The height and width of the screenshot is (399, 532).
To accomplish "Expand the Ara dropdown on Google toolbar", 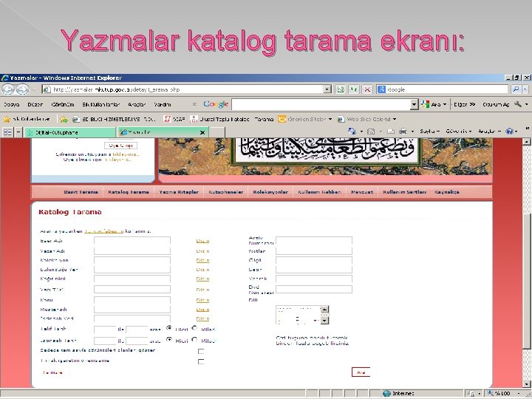I will click(445, 104).
